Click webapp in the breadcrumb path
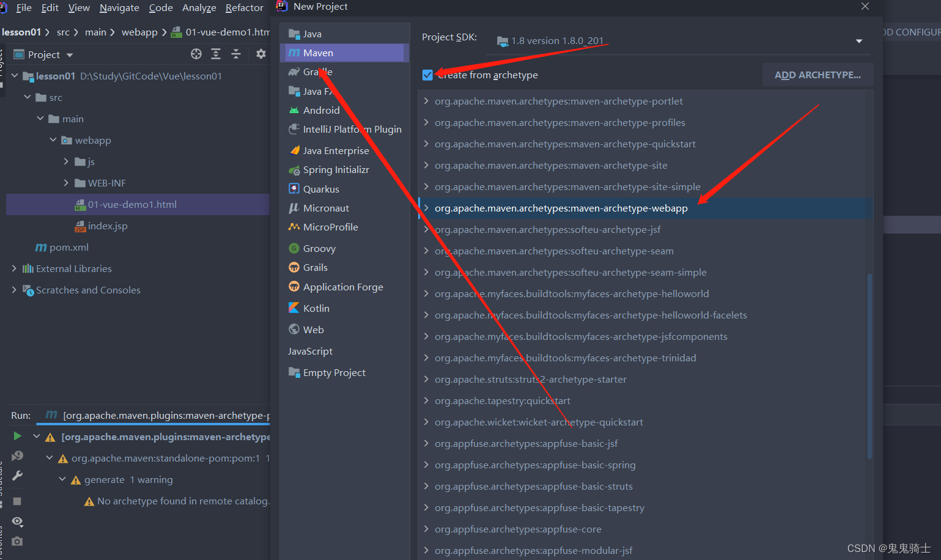941x560 pixels. [139, 32]
